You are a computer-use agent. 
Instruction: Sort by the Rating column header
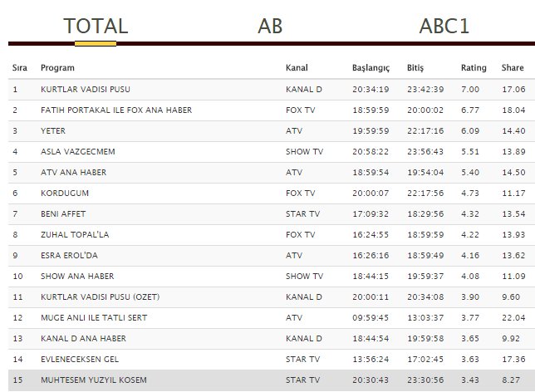[x=474, y=67]
